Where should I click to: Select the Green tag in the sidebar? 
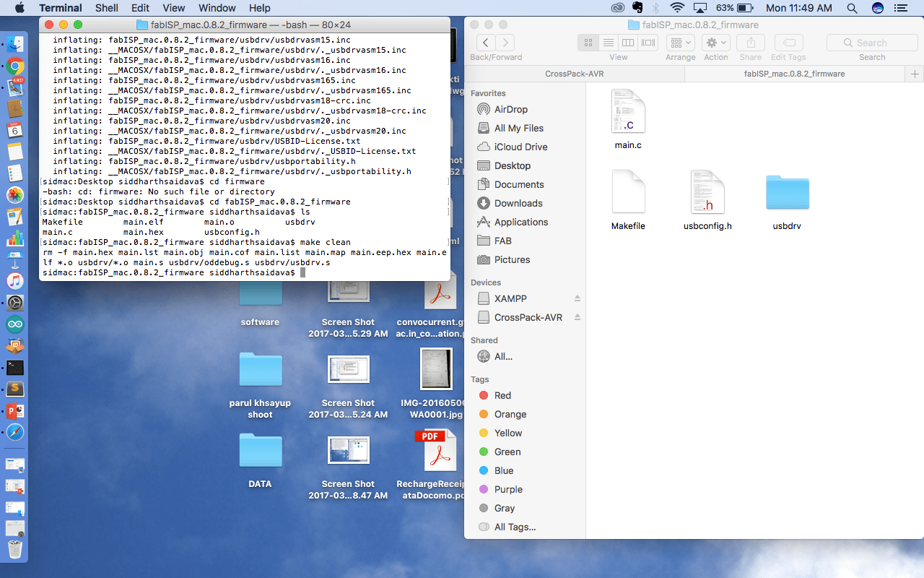(507, 452)
